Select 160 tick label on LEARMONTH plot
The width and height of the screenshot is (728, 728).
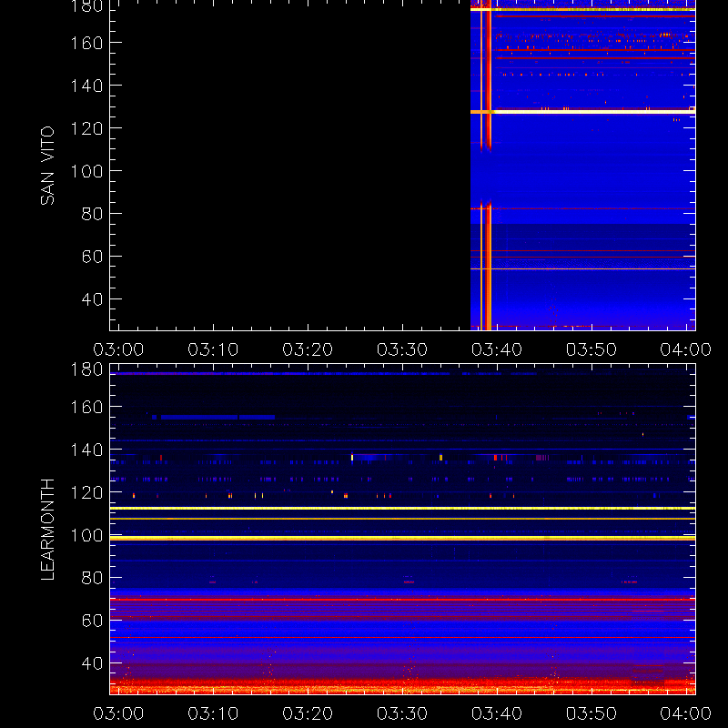tap(86, 407)
